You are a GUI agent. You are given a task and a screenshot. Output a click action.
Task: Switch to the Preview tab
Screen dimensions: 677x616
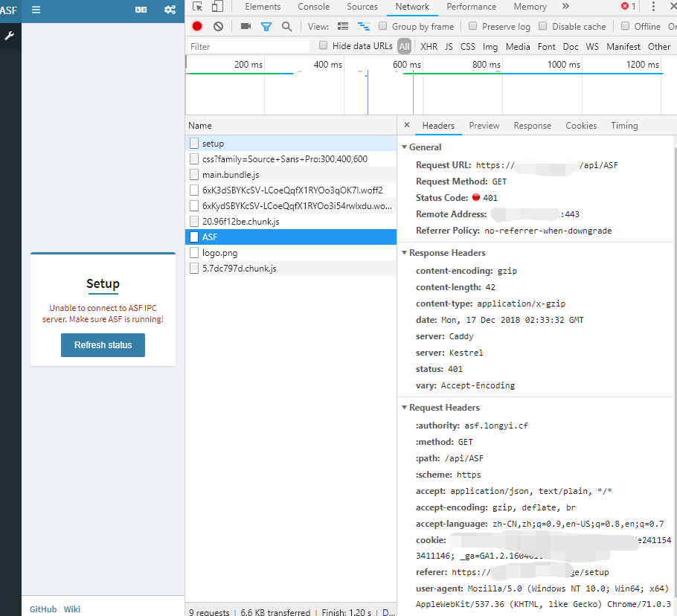tap(484, 125)
